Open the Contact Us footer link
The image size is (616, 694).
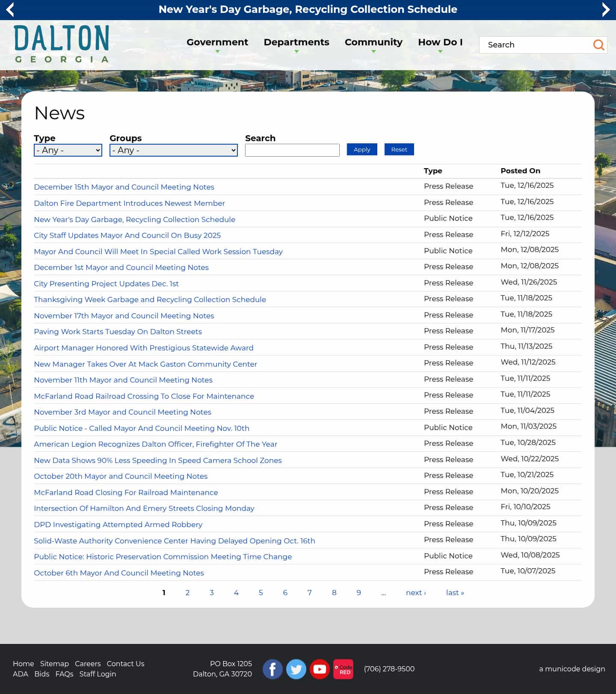[125, 664]
